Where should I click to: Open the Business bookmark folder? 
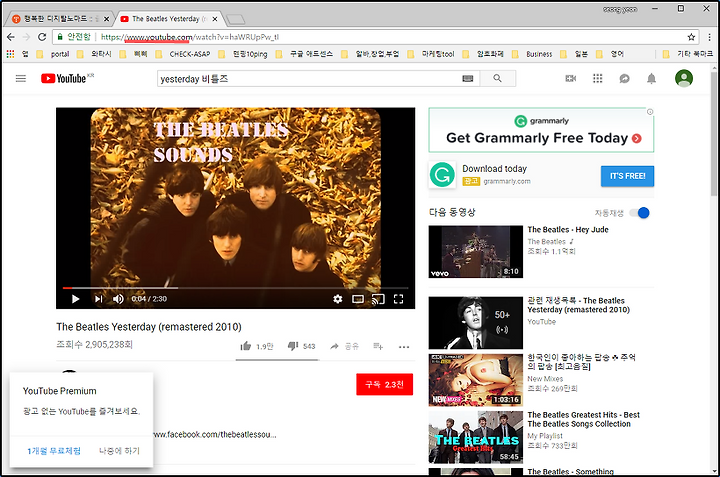click(x=532, y=54)
